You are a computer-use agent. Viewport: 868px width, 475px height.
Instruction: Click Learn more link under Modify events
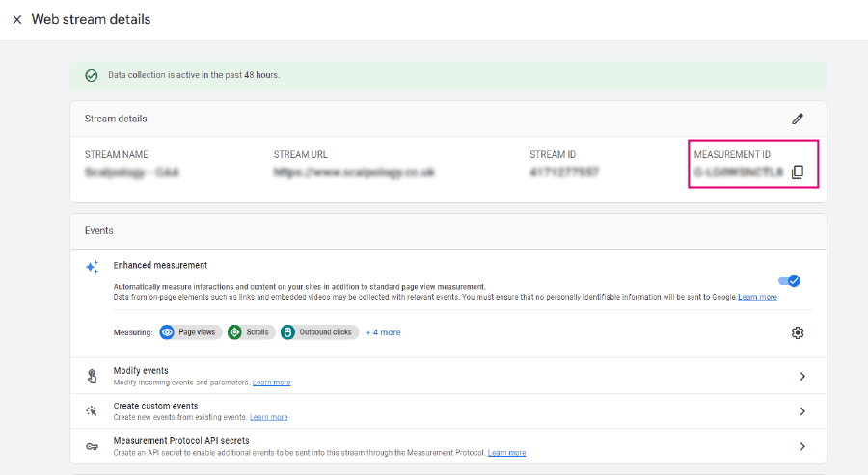click(x=271, y=383)
